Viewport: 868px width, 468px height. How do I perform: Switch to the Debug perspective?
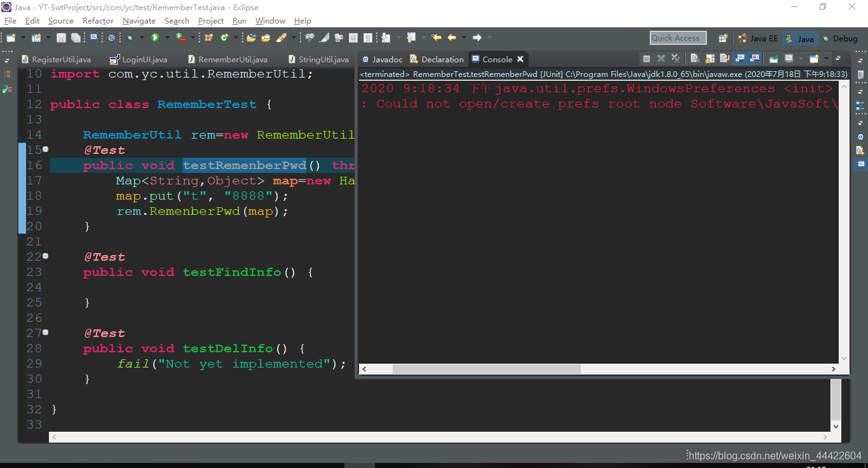841,38
